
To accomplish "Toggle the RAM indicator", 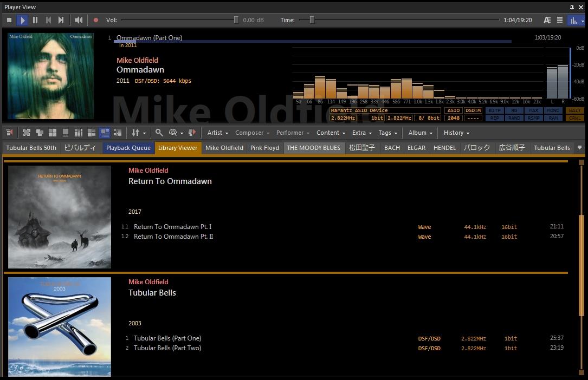I will tap(553, 118).
